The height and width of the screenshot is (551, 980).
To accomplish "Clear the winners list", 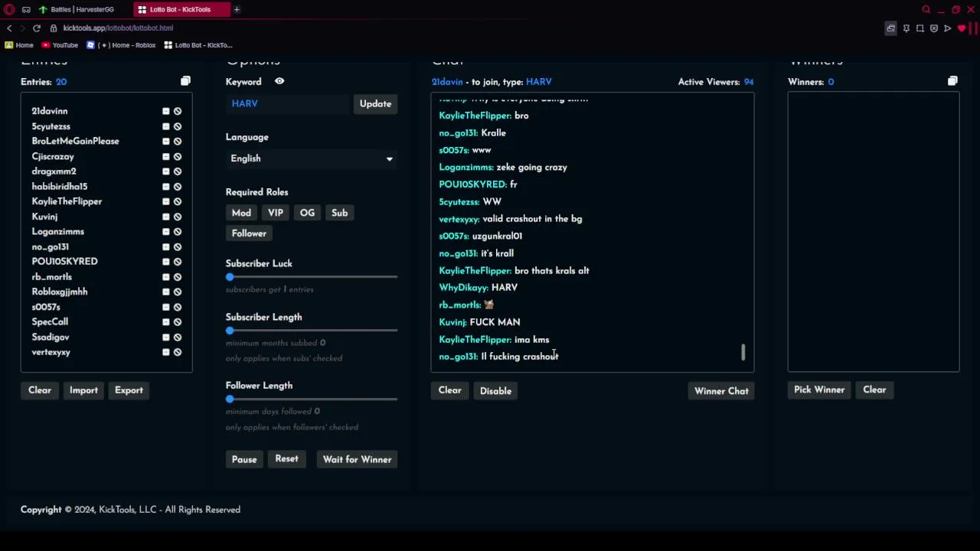I will coord(874,390).
